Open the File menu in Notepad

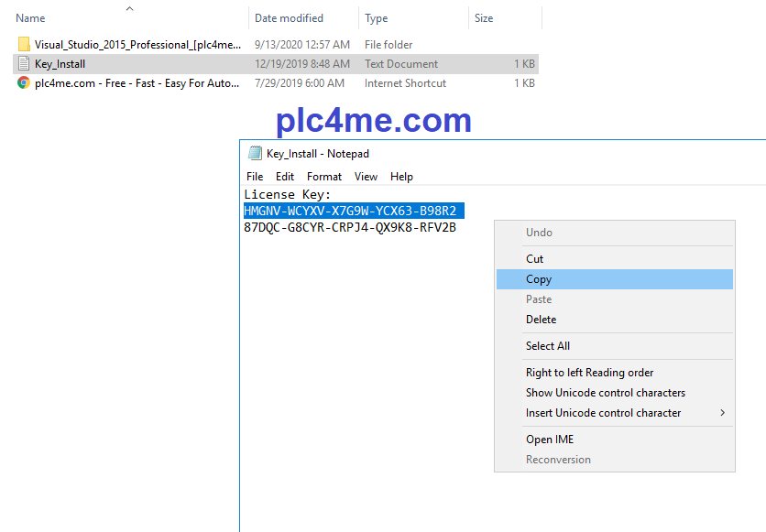pyautogui.click(x=255, y=177)
